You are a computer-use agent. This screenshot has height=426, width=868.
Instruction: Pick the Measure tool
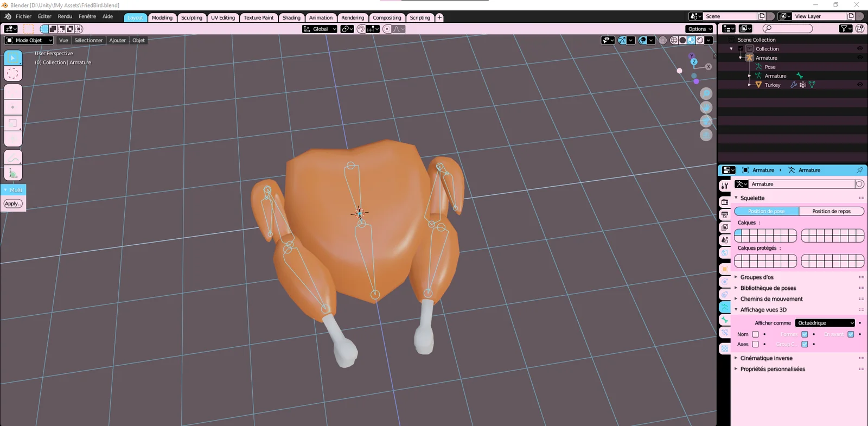(x=13, y=174)
